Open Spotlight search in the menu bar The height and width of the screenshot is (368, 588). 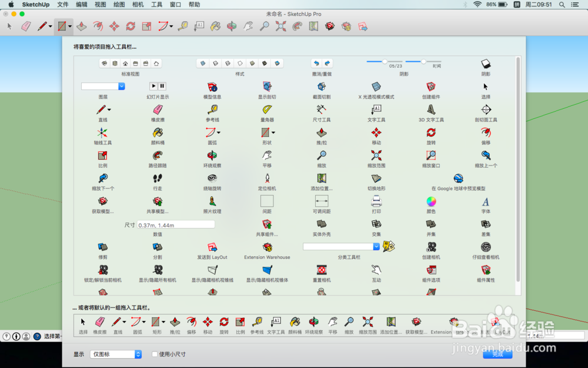562,5
